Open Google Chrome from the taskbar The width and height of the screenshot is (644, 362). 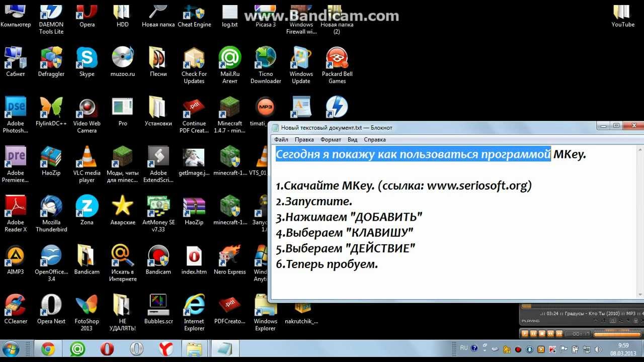coord(48,349)
